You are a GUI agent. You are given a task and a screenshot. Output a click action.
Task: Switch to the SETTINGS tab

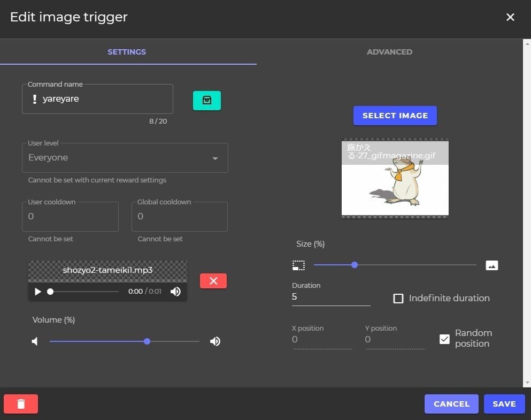point(127,52)
